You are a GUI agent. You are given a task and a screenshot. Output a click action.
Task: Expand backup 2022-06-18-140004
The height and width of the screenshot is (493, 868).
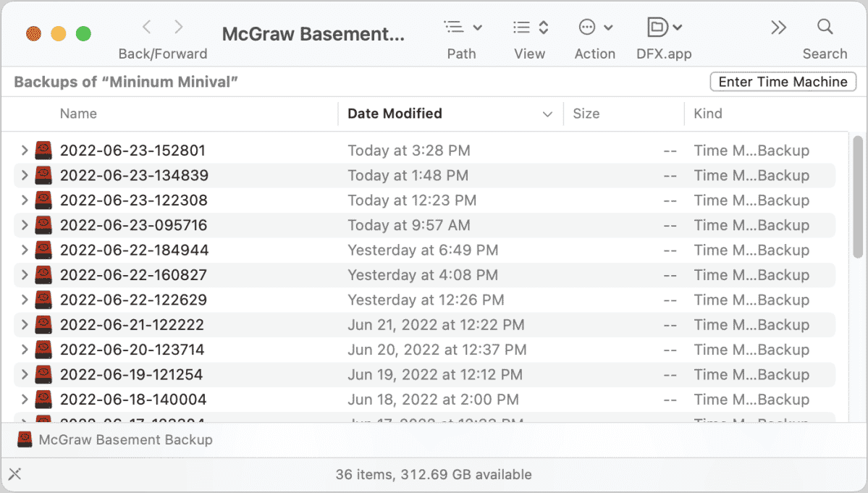pos(25,399)
